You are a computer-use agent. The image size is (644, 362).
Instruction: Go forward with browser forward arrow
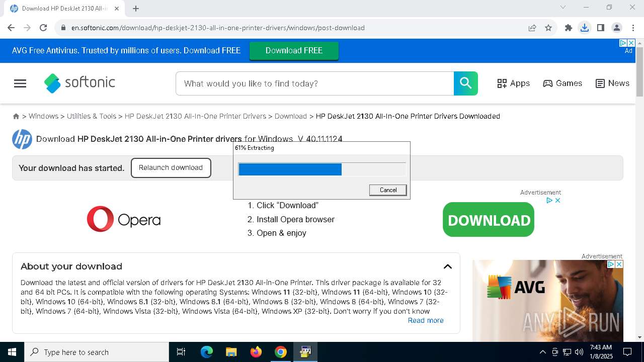(x=27, y=28)
